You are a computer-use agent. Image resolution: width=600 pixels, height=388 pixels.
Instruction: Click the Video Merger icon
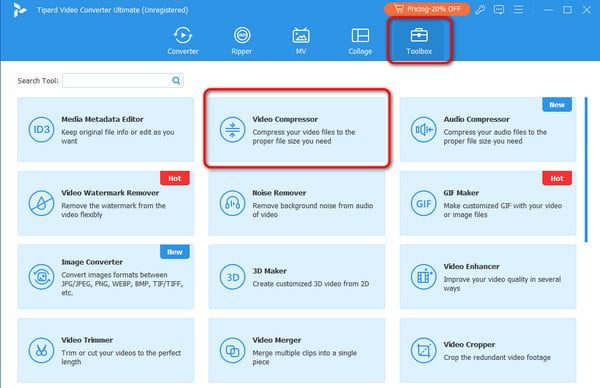[232, 350]
